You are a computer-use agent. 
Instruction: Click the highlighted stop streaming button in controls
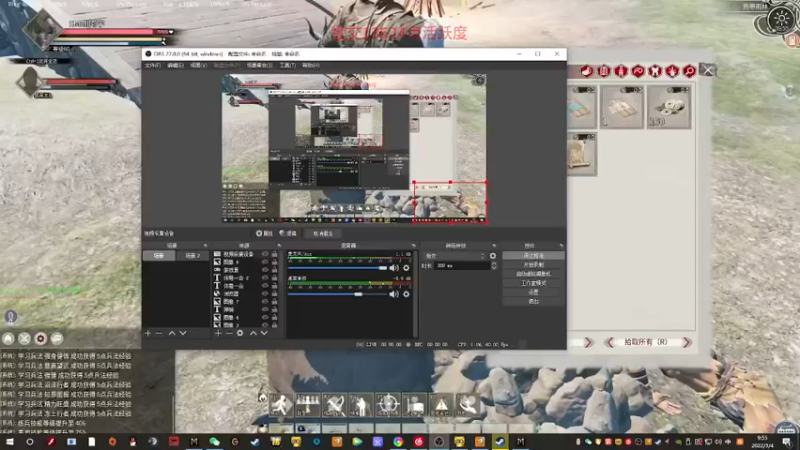coord(534,255)
